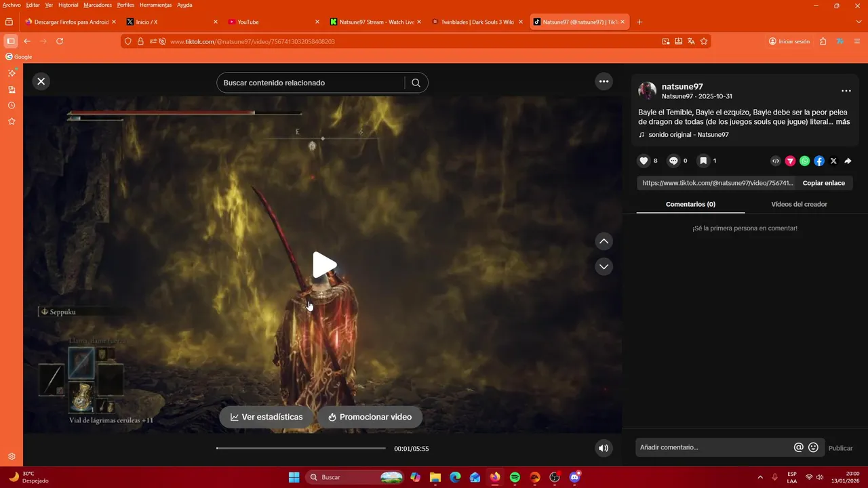The image size is (868, 488).
Task: Click the search magnifier icon in video viewer
Action: pos(416,83)
